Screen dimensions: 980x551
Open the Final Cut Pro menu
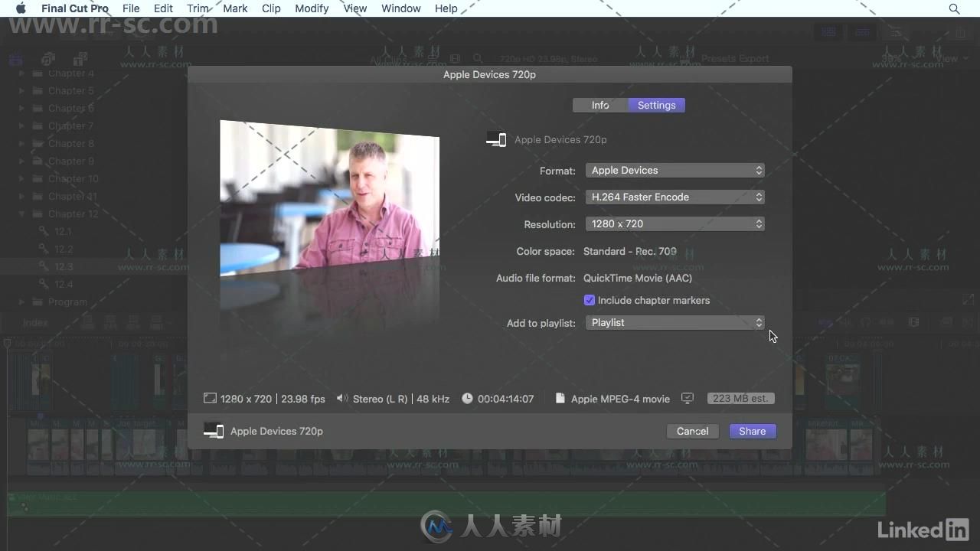(x=75, y=8)
